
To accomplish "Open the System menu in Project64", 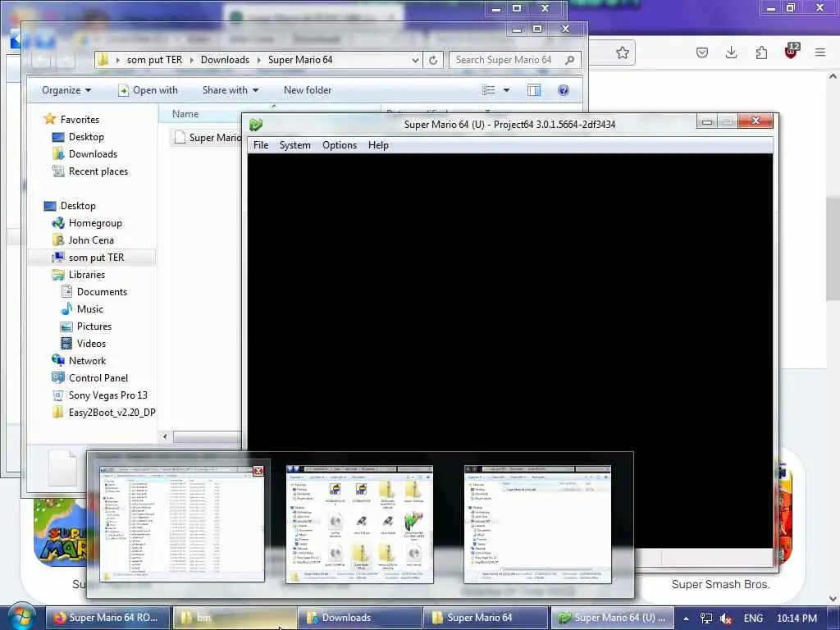I will 294,145.
